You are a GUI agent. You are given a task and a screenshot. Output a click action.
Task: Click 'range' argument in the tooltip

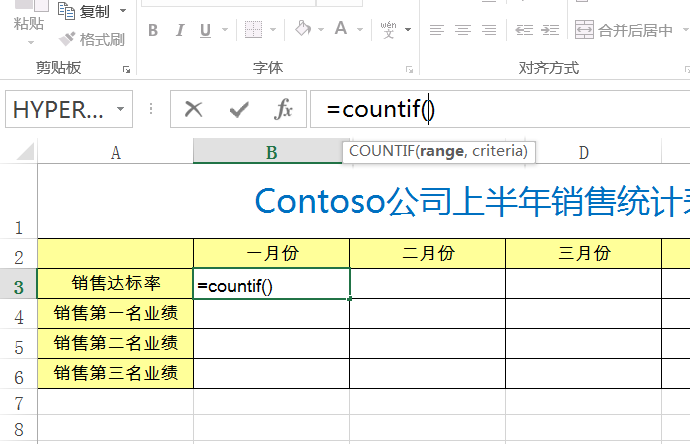pos(441,151)
